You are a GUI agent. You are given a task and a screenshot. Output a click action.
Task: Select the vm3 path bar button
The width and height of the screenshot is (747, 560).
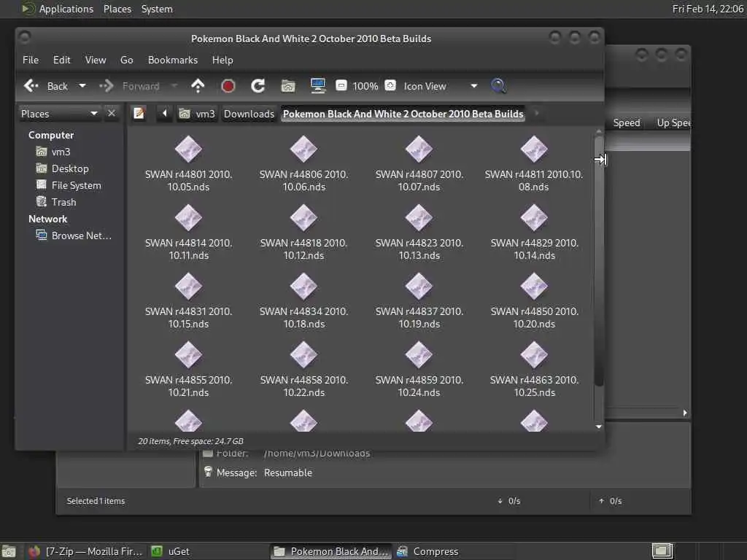coord(197,114)
